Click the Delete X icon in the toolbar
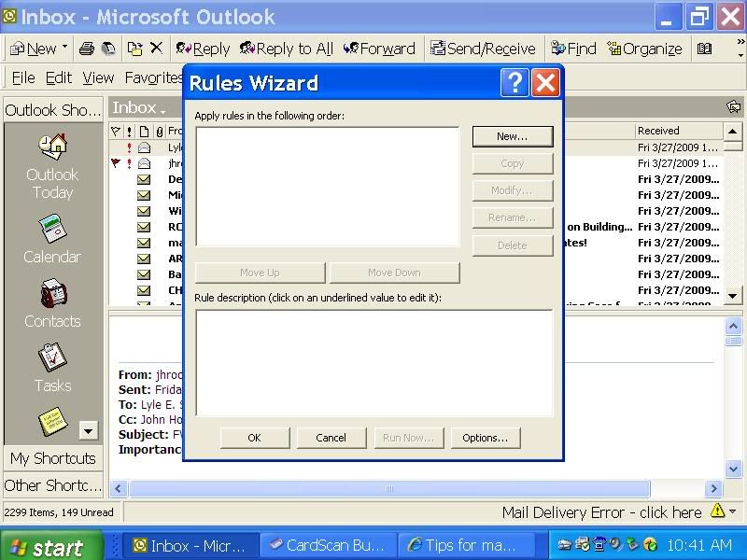 [x=156, y=49]
